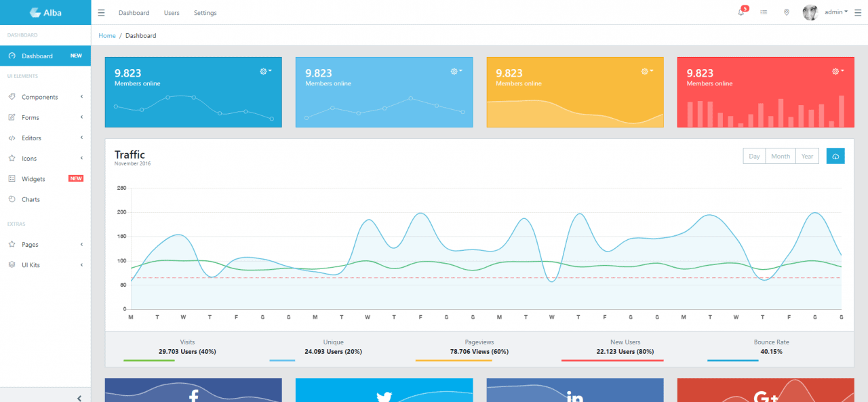This screenshot has height=402, width=868.
Task: Open the admin user dropdown
Action: [x=836, y=12]
